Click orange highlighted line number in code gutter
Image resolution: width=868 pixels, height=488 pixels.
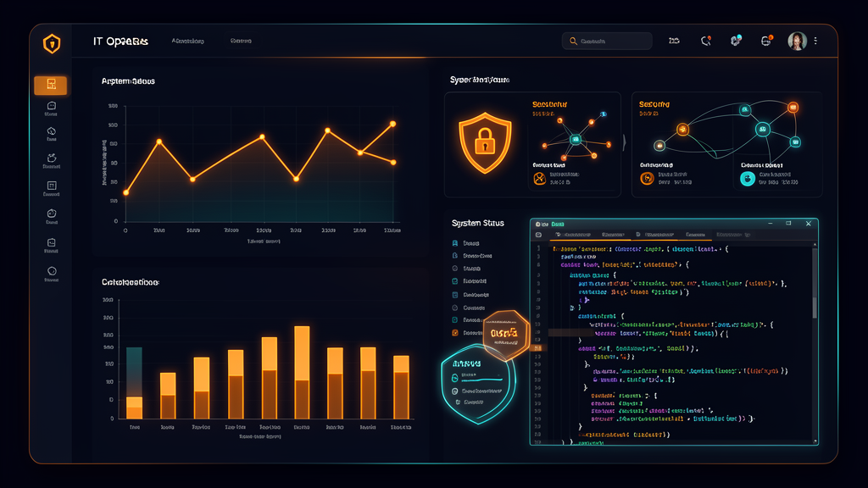pyautogui.click(x=537, y=348)
